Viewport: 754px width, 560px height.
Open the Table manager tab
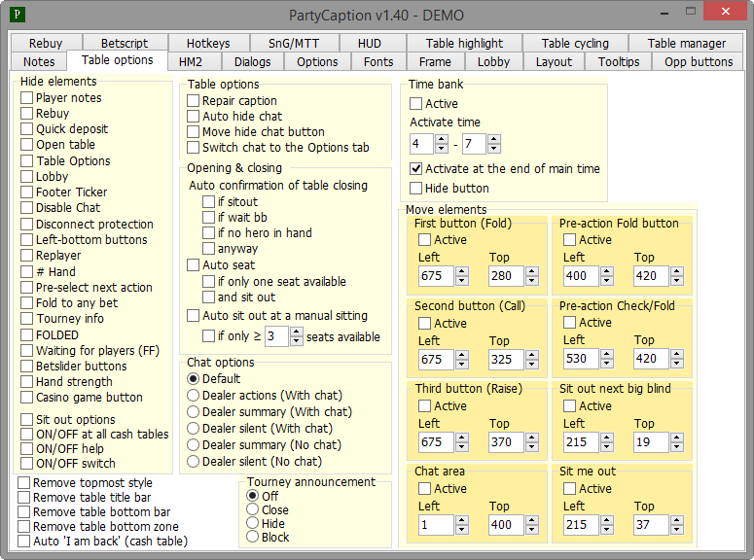click(687, 43)
